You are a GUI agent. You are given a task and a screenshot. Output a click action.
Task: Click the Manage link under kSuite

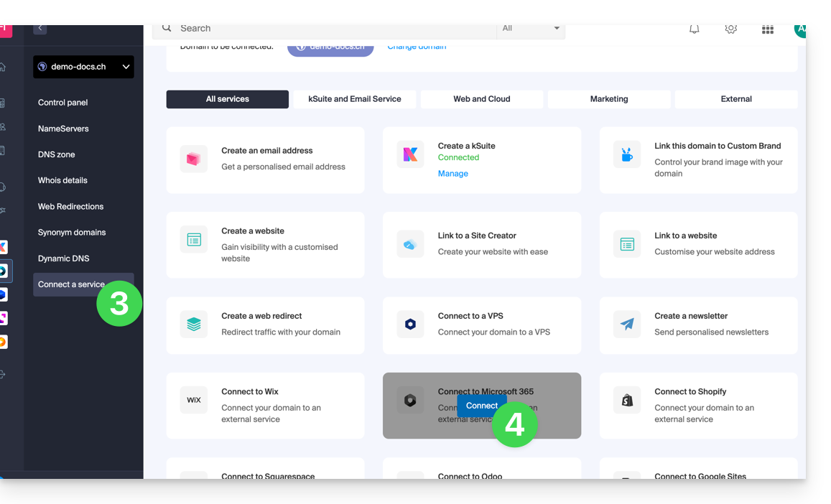[452, 174]
